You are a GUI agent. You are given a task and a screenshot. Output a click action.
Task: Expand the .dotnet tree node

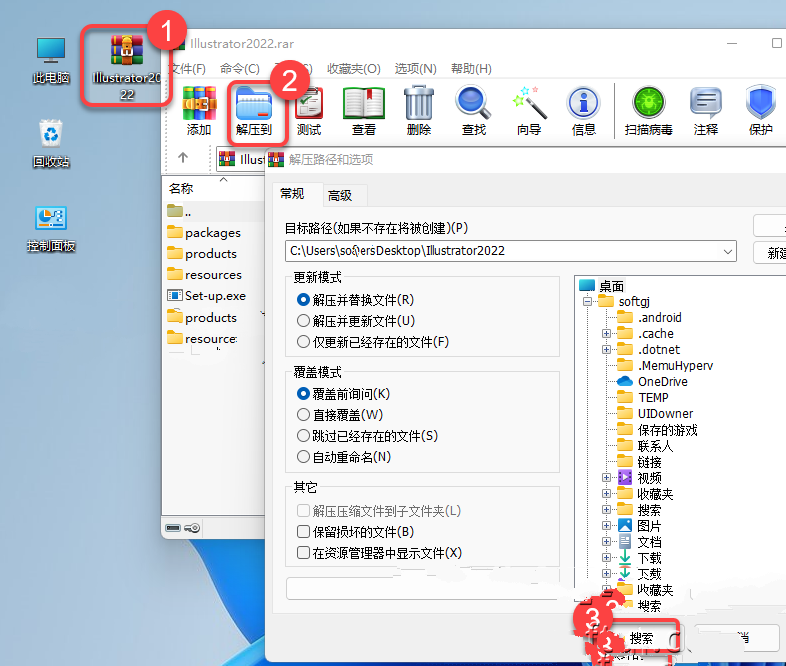(x=606, y=349)
